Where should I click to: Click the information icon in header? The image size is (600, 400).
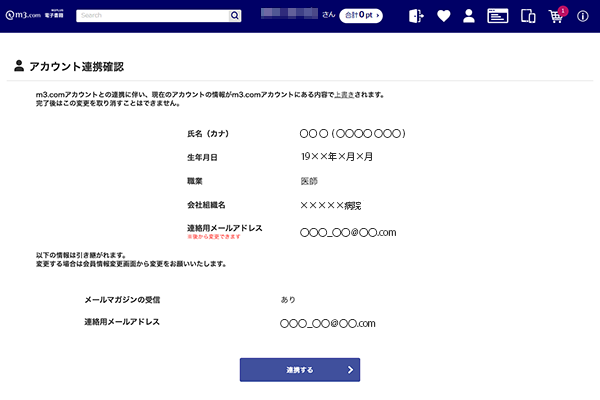583,17
